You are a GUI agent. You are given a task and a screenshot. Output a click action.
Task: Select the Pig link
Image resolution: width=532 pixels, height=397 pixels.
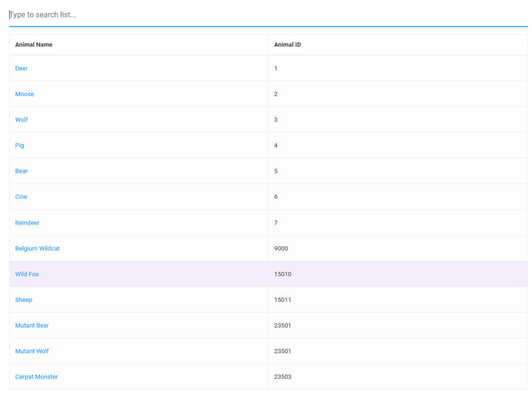pyautogui.click(x=20, y=146)
